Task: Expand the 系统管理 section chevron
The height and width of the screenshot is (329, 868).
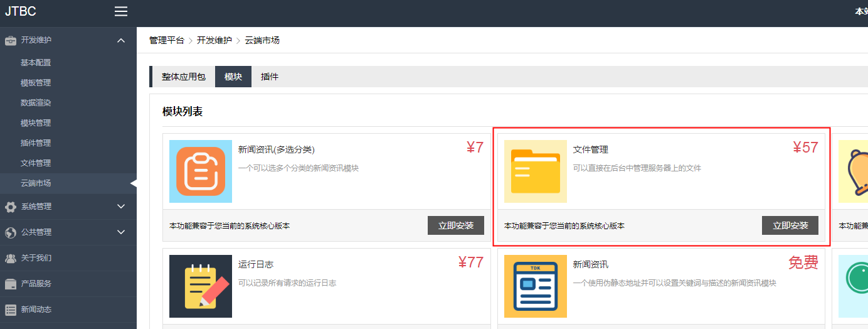Action: (x=121, y=207)
